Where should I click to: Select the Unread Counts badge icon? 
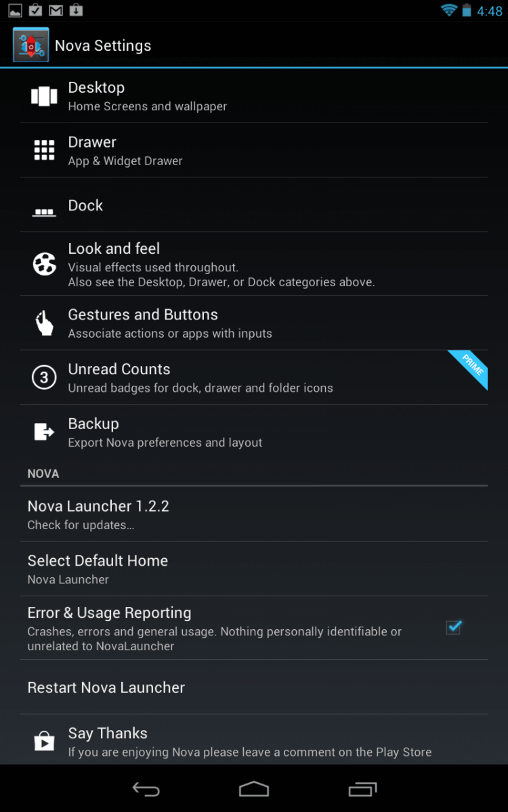44,378
